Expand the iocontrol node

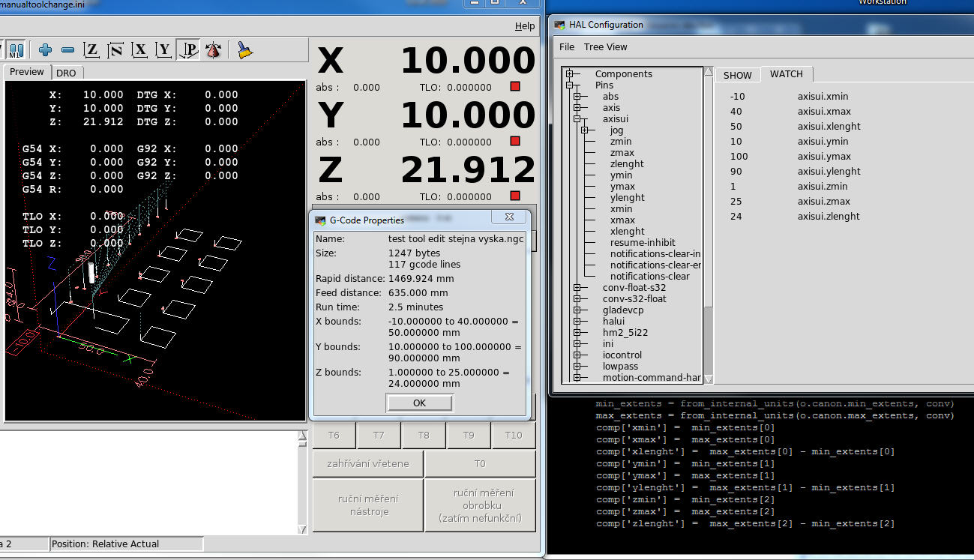577,355
